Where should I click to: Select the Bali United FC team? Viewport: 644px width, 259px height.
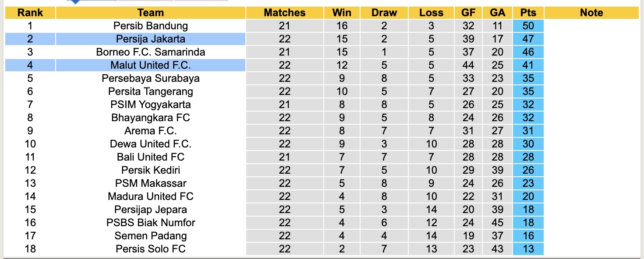(150, 157)
